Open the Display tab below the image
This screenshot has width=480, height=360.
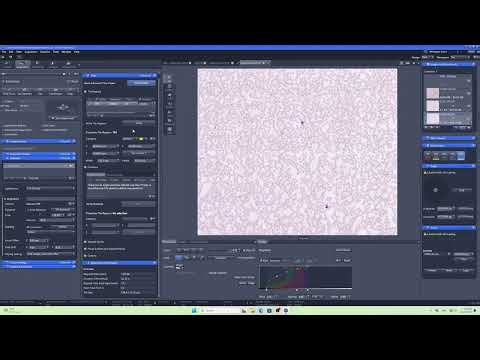pyautogui.click(x=263, y=242)
